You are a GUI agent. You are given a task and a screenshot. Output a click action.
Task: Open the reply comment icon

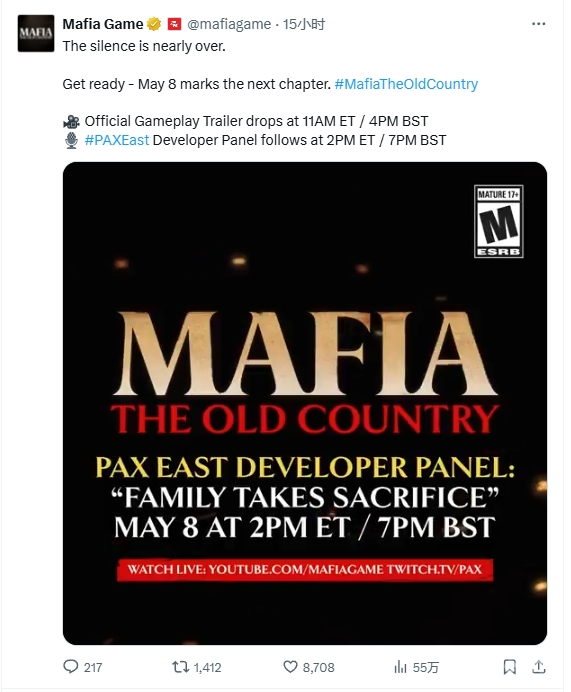[71, 666]
